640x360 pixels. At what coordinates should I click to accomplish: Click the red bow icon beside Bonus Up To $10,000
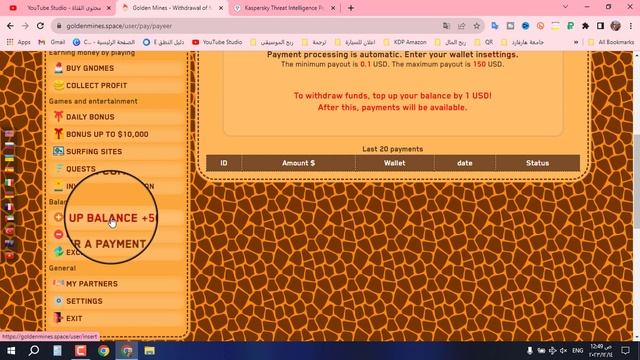click(x=58, y=134)
